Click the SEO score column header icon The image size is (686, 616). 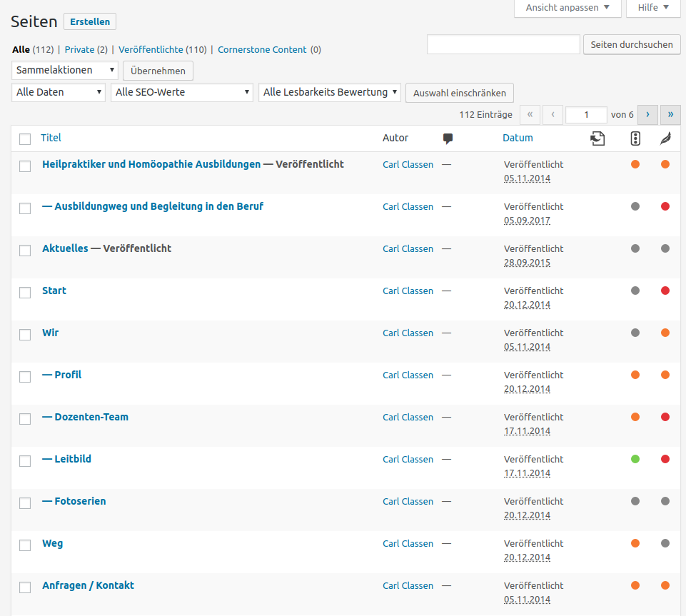click(x=635, y=138)
